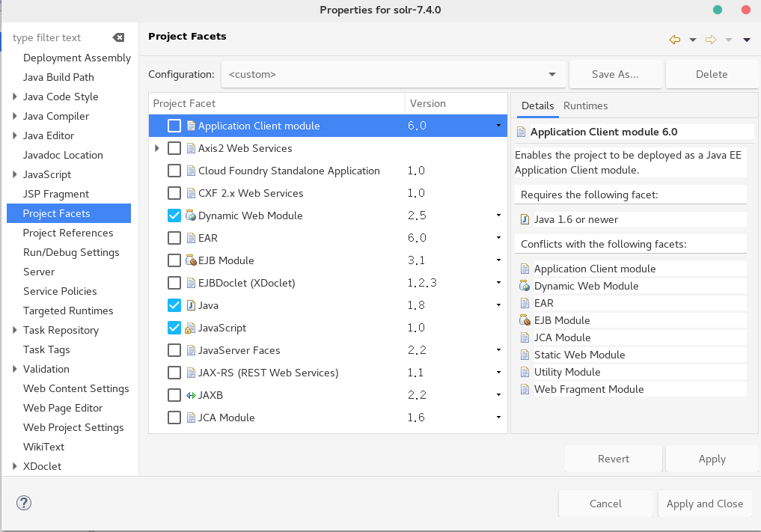Open Dynamic Web Module version dropdown

498,215
